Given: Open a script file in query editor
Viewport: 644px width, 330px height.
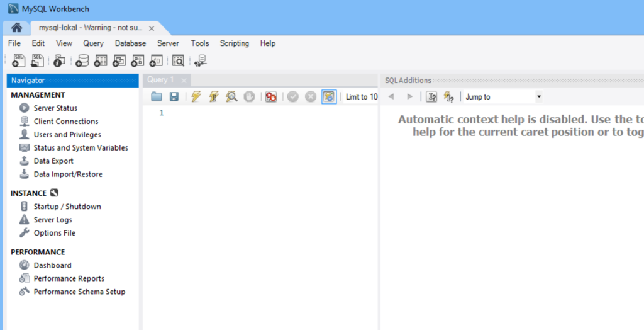Looking at the screenshot, I should (157, 97).
